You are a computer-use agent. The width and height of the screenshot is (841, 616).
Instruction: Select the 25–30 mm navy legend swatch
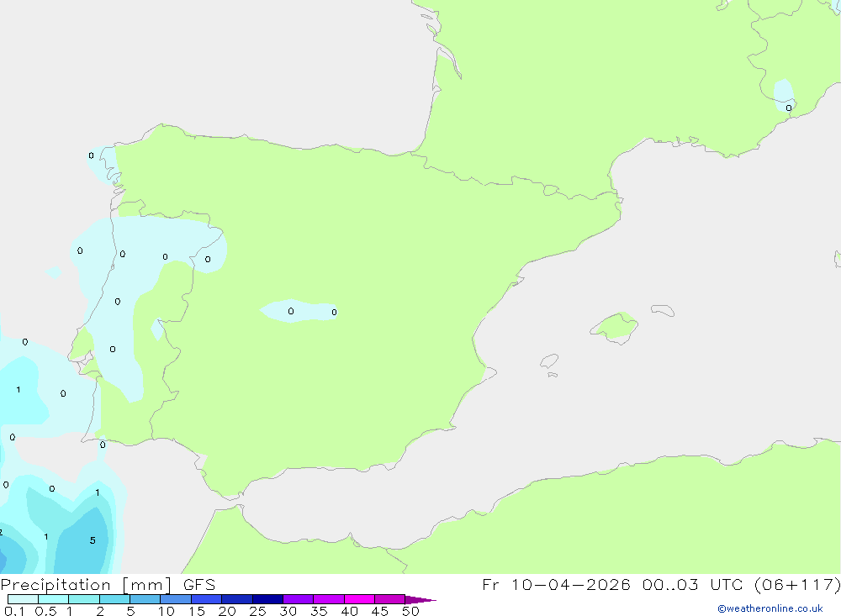tap(267, 599)
